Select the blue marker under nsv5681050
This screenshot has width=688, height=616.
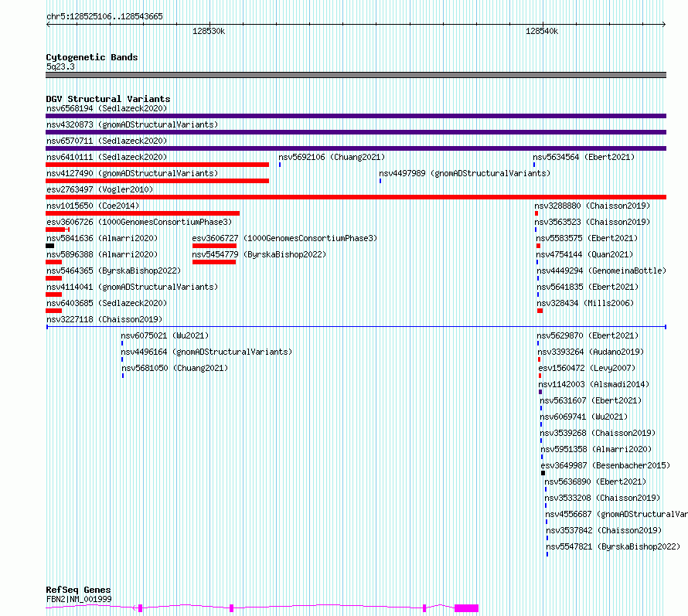point(123,376)
